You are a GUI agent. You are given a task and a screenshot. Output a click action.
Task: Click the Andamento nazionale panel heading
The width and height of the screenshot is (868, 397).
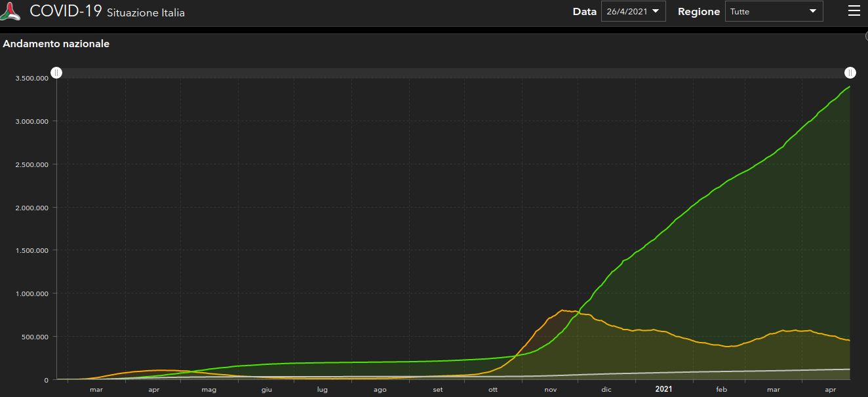click(56, 44)
